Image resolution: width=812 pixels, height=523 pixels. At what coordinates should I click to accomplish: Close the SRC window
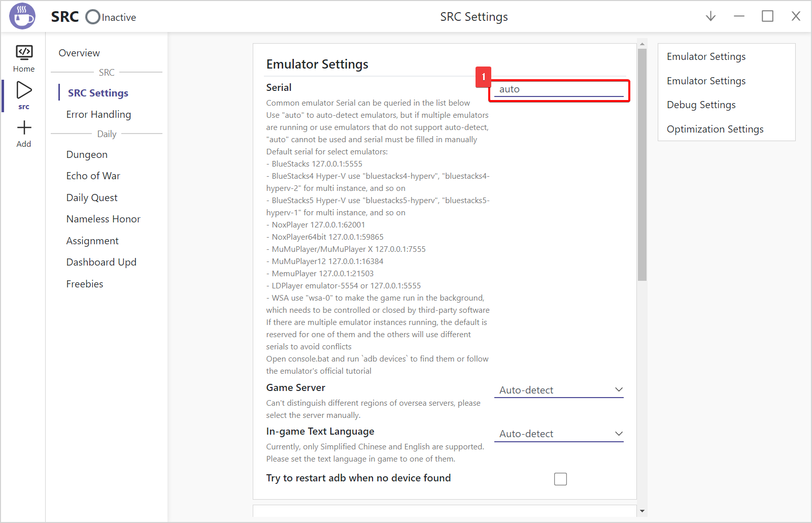tap(796, 16)
